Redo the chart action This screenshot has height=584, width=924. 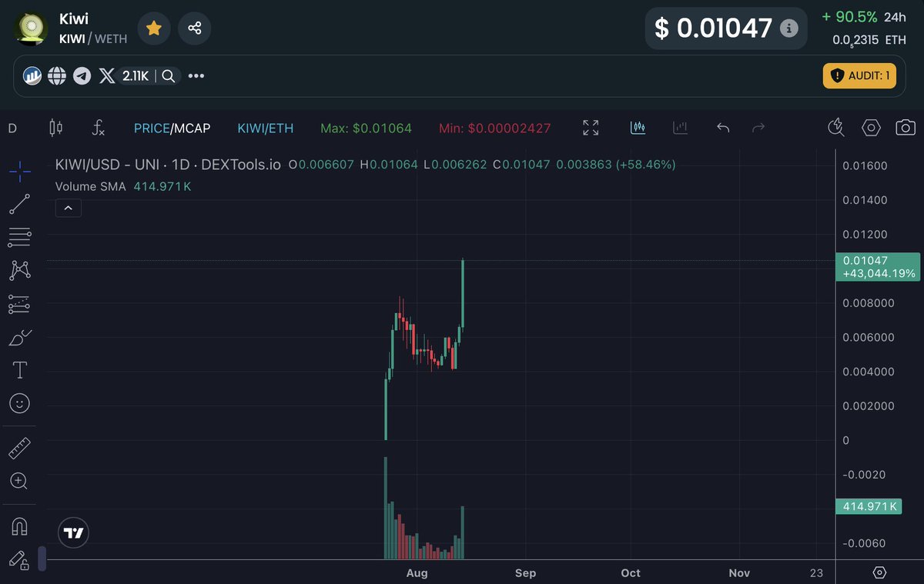[758, 128]
